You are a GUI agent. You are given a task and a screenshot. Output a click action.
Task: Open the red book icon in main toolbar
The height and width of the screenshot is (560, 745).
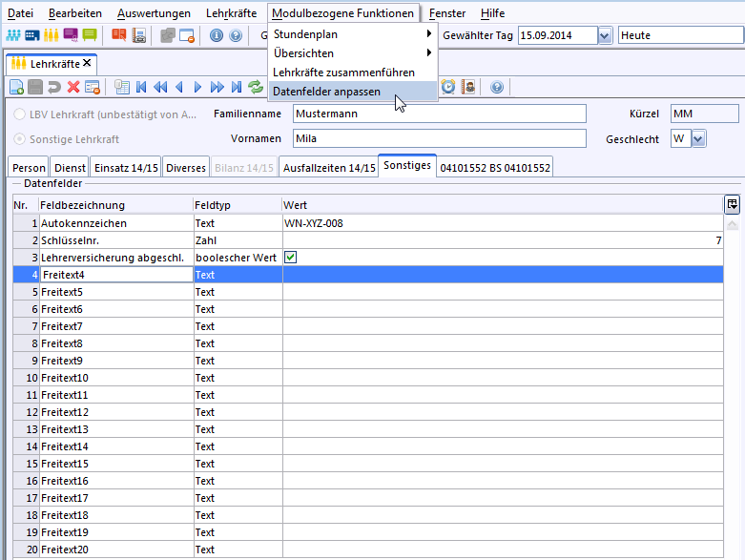119,35
